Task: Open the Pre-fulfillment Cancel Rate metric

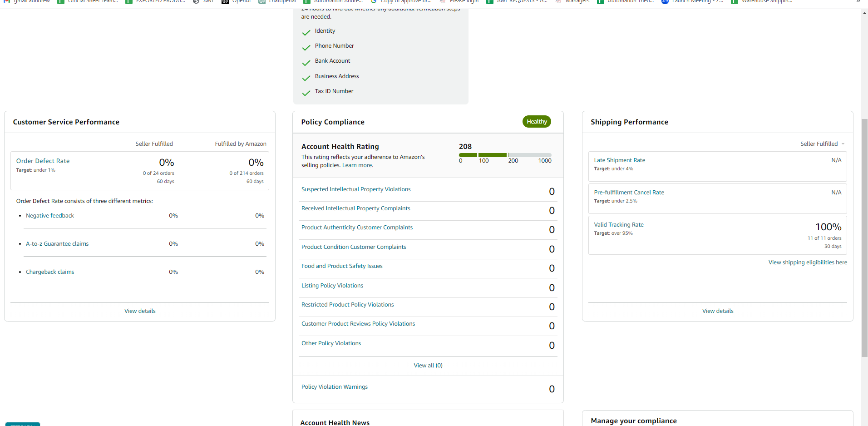Action: [x=629, y=193]
